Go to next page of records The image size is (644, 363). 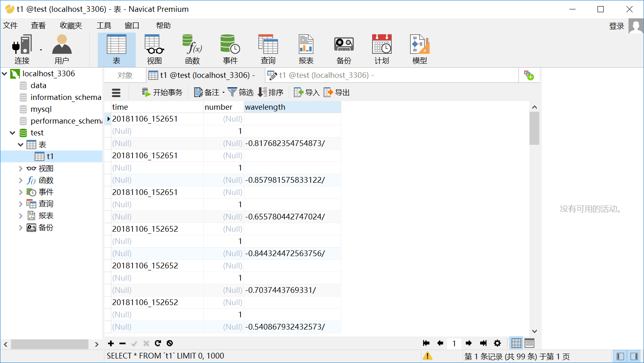coord(469,343)
